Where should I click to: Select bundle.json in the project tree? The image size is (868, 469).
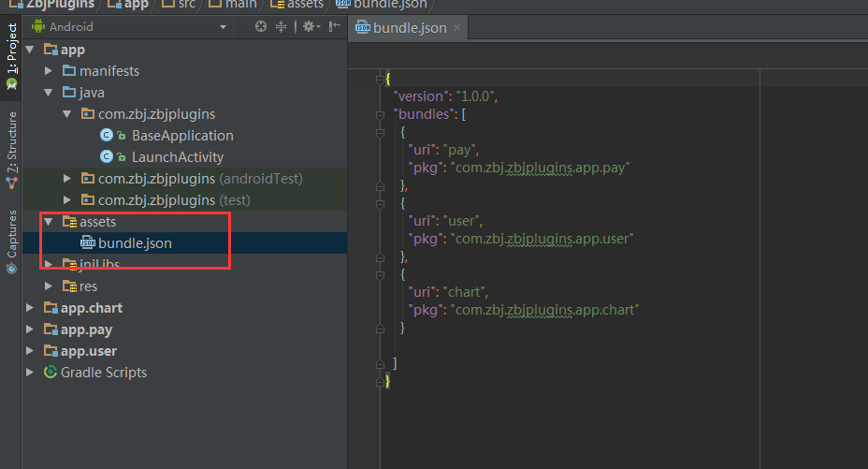pyautogui.click(x=185, y=243)
